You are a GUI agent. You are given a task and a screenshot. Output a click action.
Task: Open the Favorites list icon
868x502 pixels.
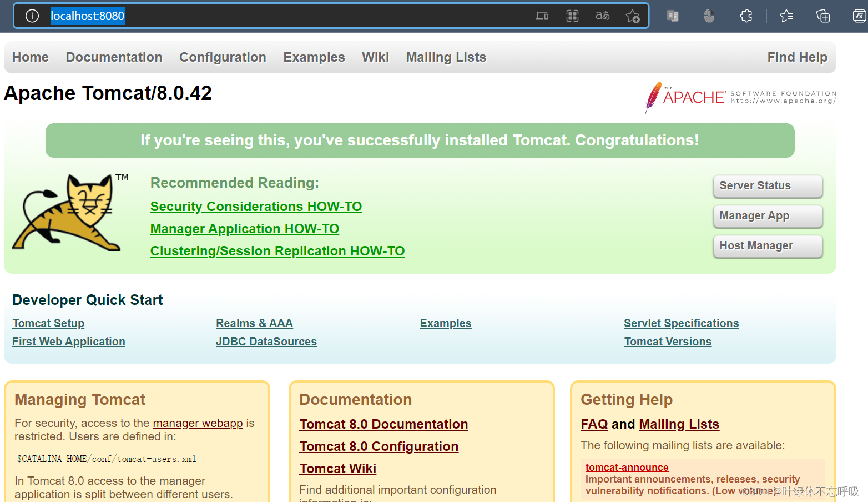click(x=786, y=16)
